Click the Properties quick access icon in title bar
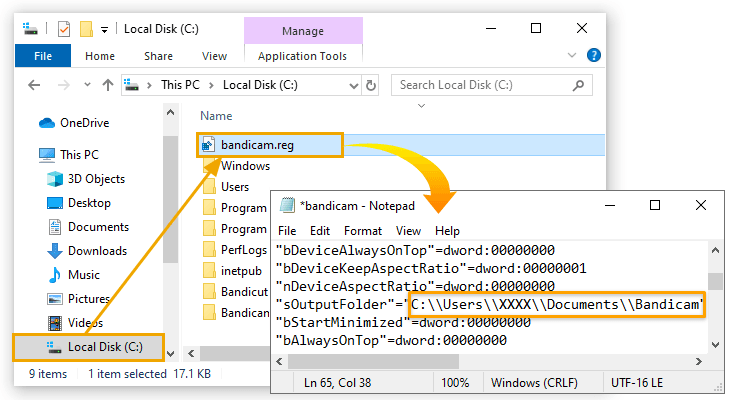Viewport: 730px width, 400px height. [64, 29]
